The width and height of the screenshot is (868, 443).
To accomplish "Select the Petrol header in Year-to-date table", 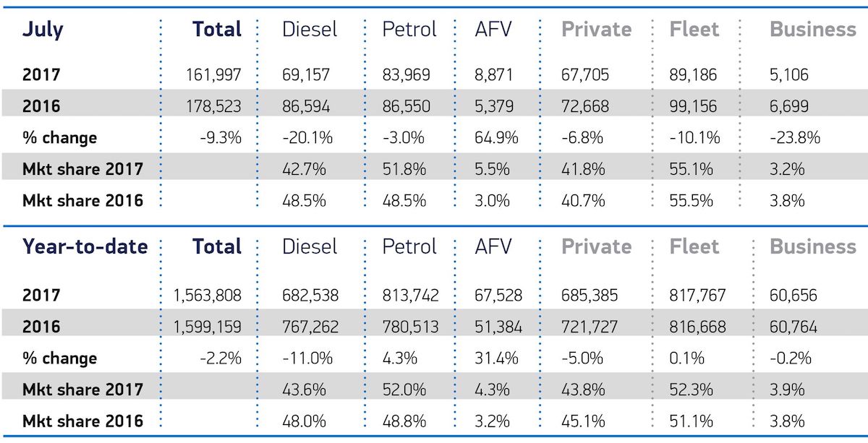I will 409,247.
